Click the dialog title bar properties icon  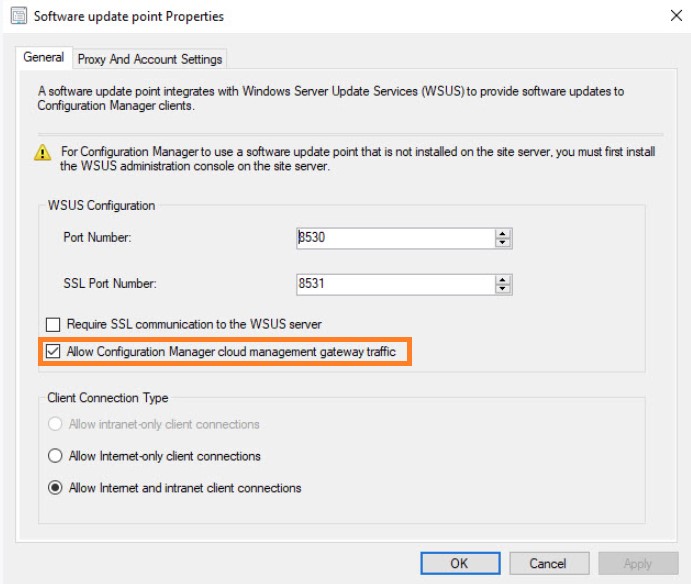[x=19, y=16]
